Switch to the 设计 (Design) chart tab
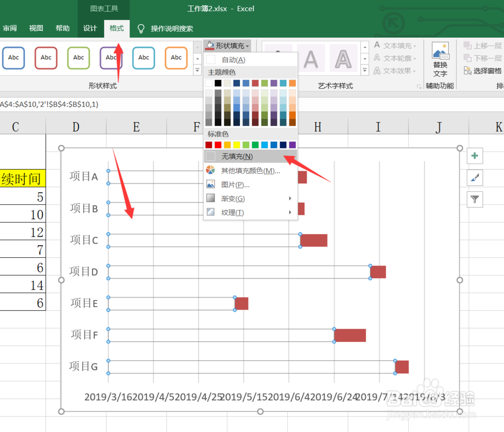The height and width of the screenshot is (432, 504). click(x=90, y=28)
